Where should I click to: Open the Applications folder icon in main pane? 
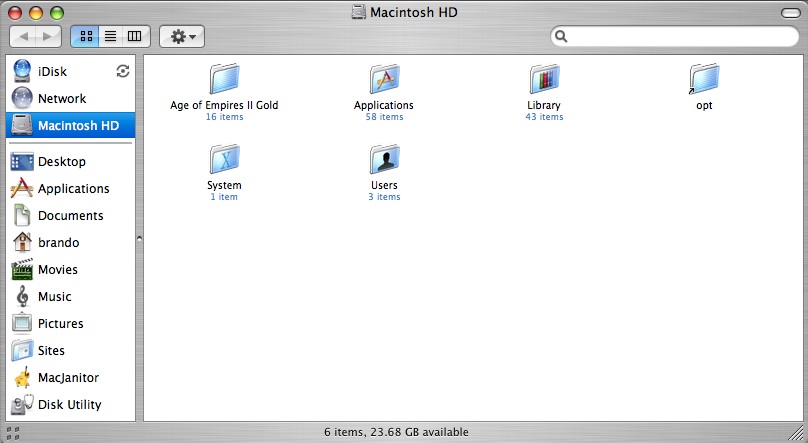tap(384, 79)
